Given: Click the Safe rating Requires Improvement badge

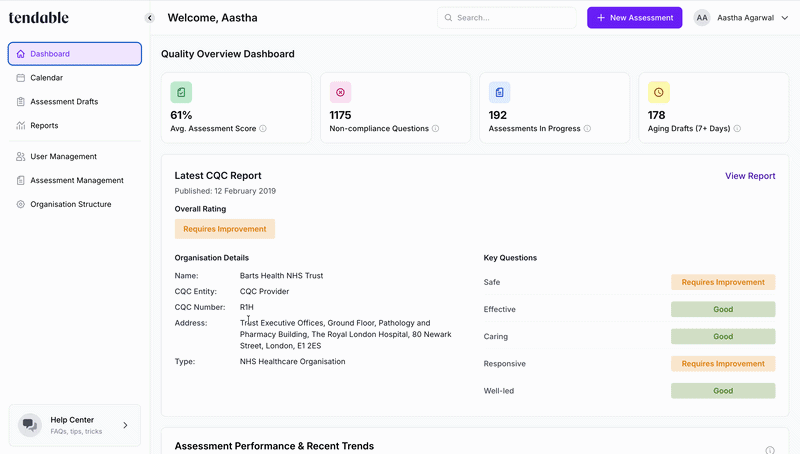Looking at the screenshot, I should pos(723,282).
